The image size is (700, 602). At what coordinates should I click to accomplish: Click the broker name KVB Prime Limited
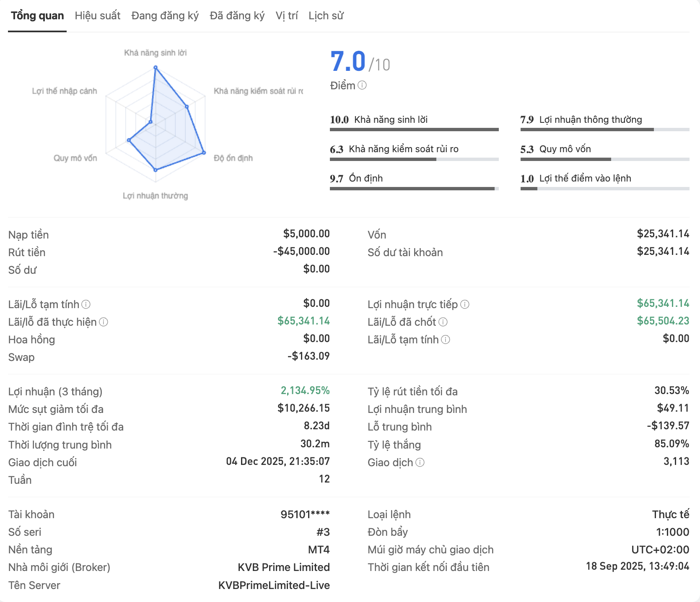284,567
